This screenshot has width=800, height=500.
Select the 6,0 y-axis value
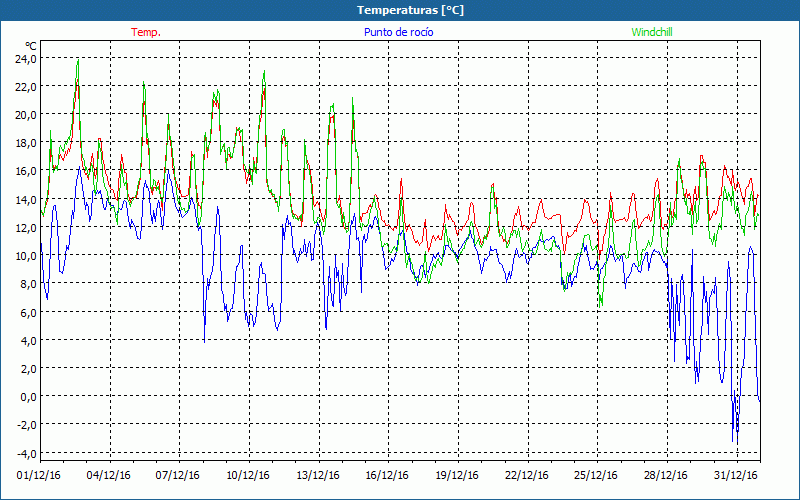point(28,312)
